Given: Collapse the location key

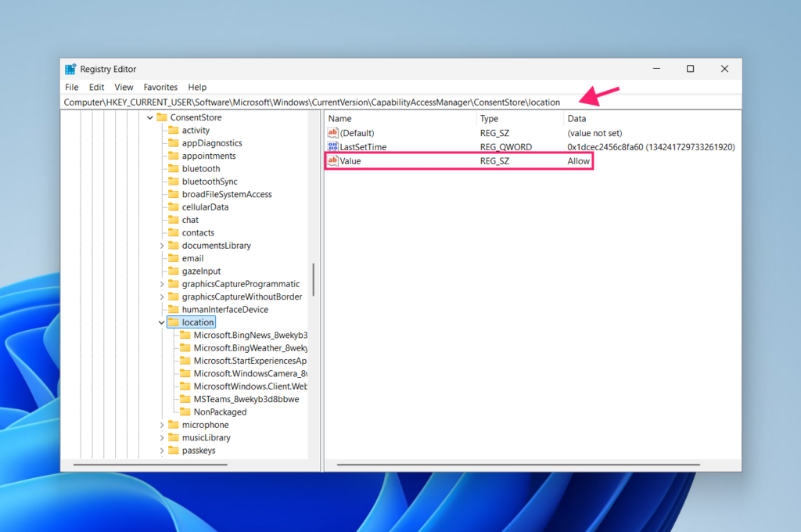Looking at the screenshot, I should tap(161, 322).
